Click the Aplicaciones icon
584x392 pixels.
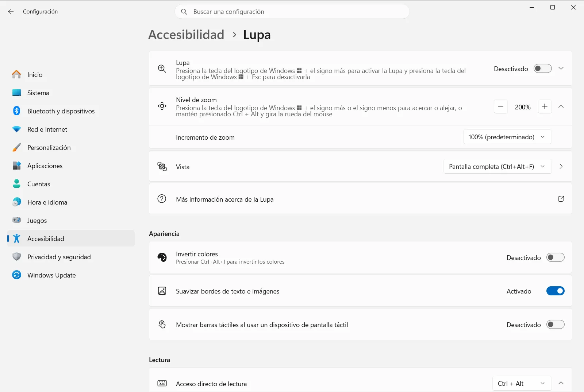(16, 166)
